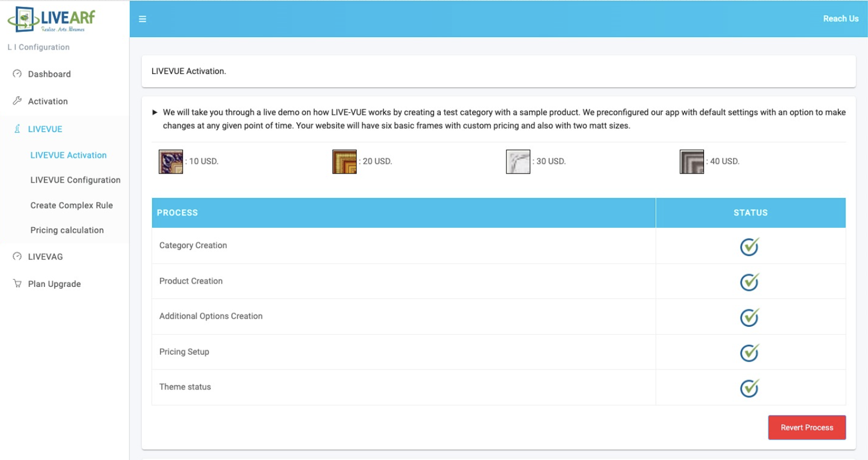Image resolution: width=868 pixels, height=460 pixels.
Task: Click Pricing Setup status checkmark
Action: (x=750, y=352)
